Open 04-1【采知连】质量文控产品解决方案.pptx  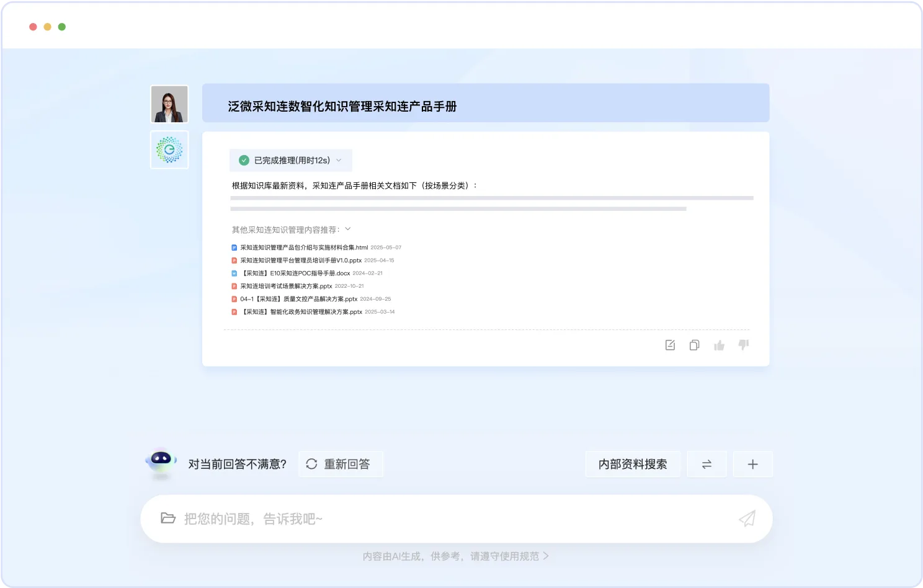[299, 299]
